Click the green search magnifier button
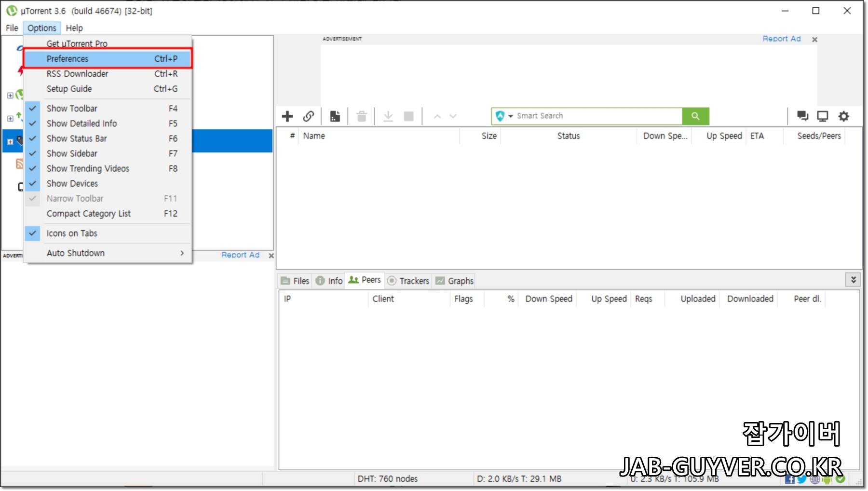The width and height of the screenshot is (868, 491). [695, 116]
